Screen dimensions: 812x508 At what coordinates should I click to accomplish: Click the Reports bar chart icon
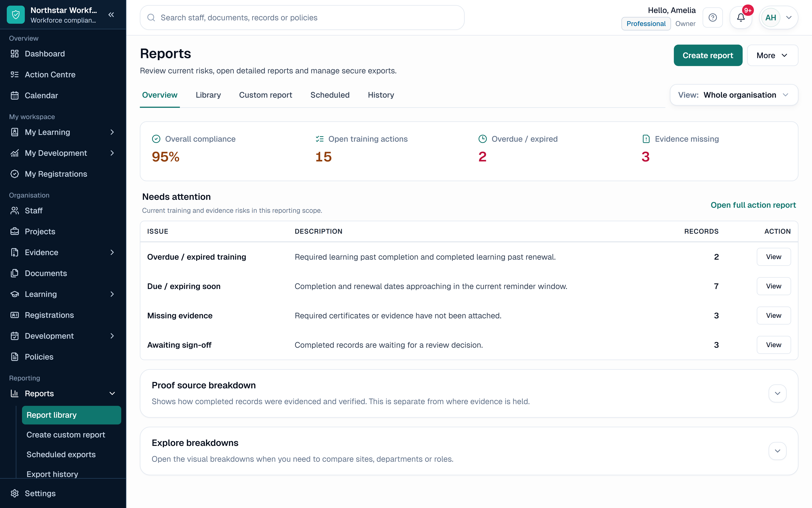14,393
